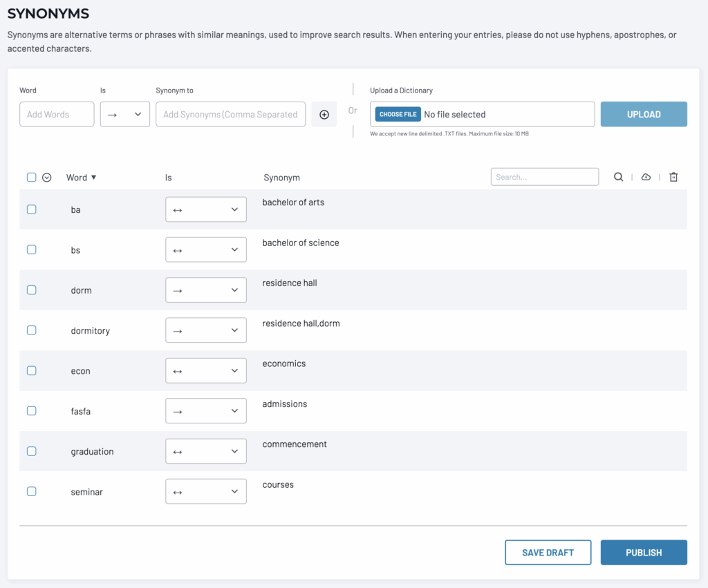
Task: Select the dormitory row checkbox
Action: pyautogui.click(x=31, y=330)
